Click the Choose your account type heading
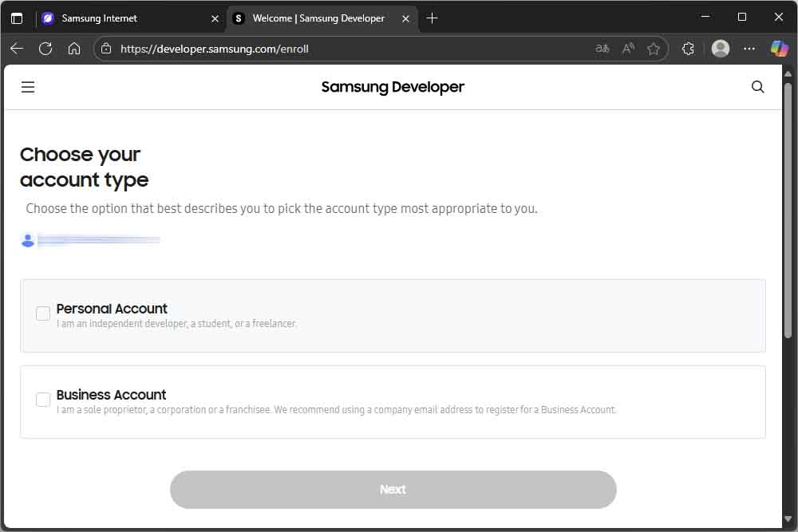The image size is (798, 532). 85,167
